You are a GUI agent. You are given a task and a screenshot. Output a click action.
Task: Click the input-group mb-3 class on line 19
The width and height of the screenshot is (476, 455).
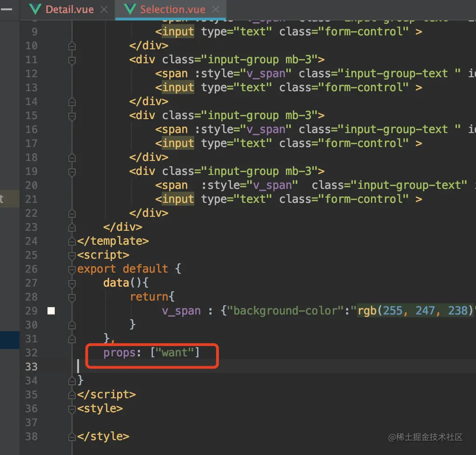tap(259, 171)
